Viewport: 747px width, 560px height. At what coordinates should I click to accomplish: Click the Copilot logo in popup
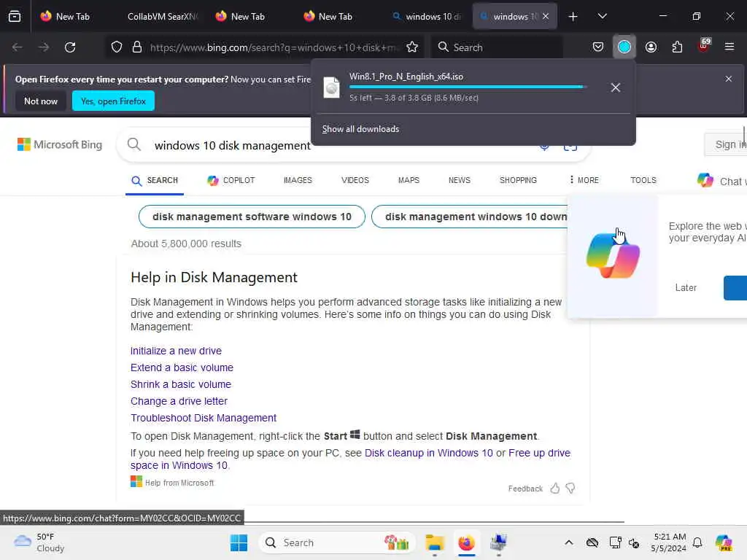[x=613, y=256]
